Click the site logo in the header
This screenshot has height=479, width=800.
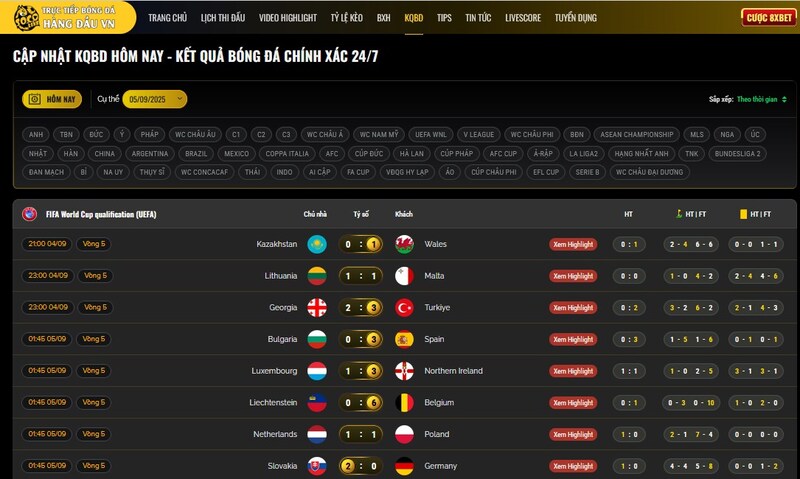tap(67, 17)
